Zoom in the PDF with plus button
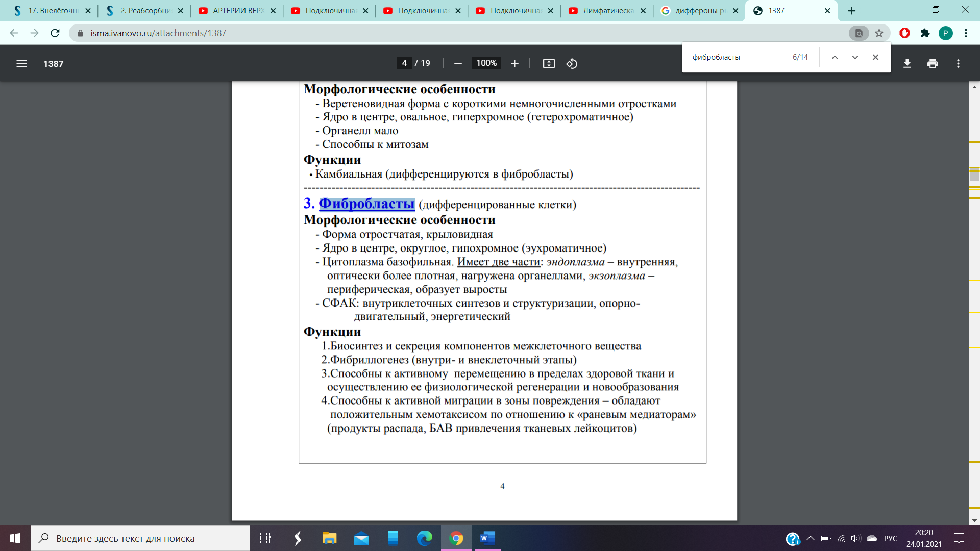Viewport: 980px width, 551px height. pyautogui.click(x=514, y=63)
